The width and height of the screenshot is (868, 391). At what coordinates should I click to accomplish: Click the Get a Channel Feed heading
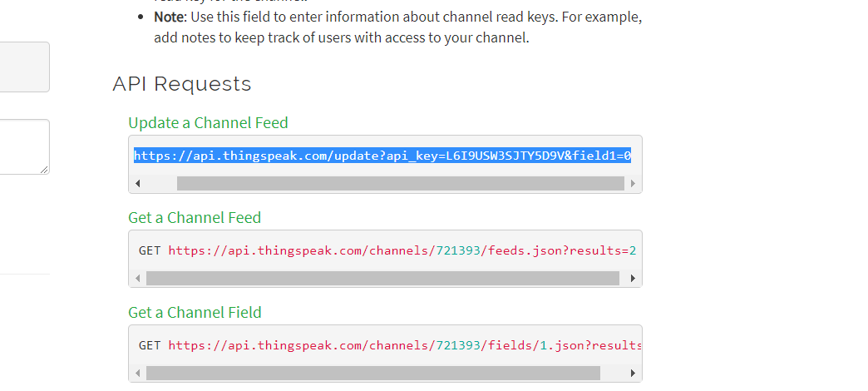[195, 218]
